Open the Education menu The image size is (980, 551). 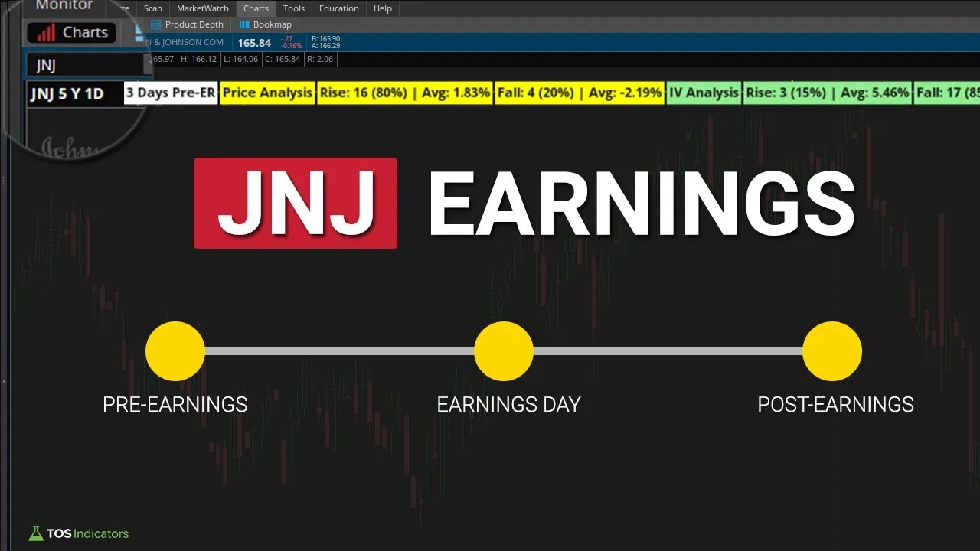tap(338, 8)
